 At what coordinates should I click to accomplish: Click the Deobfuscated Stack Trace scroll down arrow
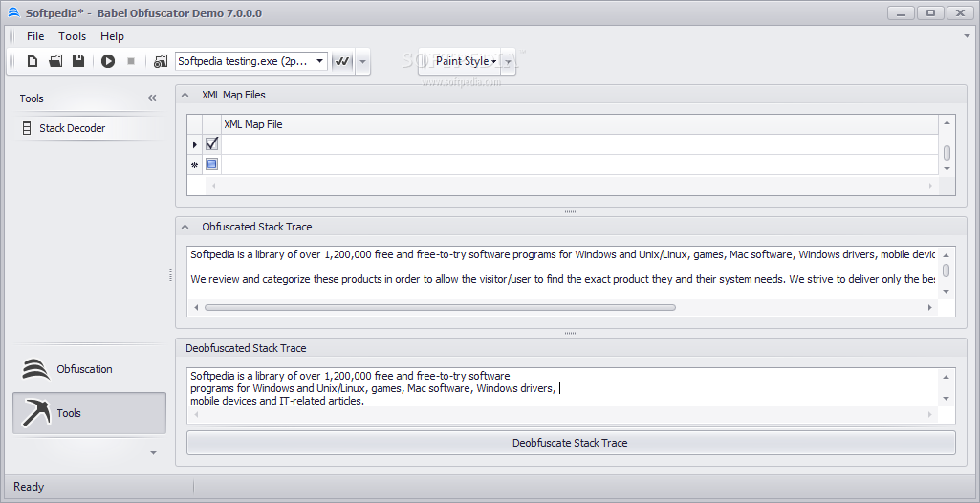click(x=946, y=398)
